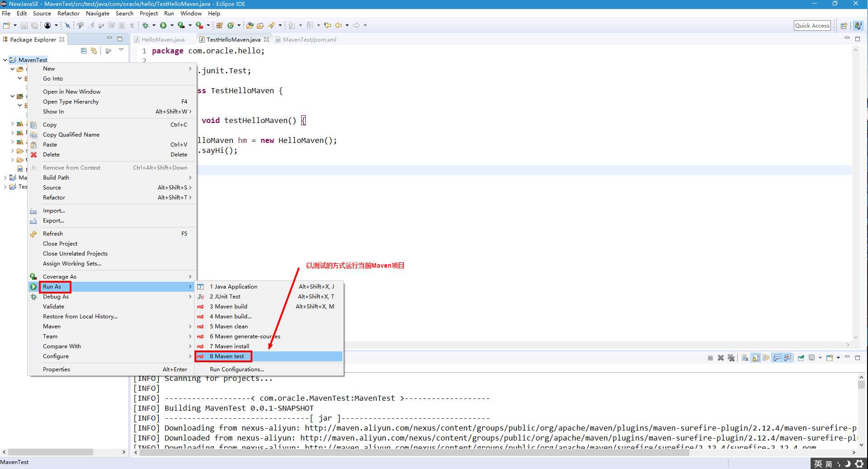This screenshot has height=469, width=868.
Task: Toggle Word Wrap in console toolbar
Action: click(x=766, y=358)
